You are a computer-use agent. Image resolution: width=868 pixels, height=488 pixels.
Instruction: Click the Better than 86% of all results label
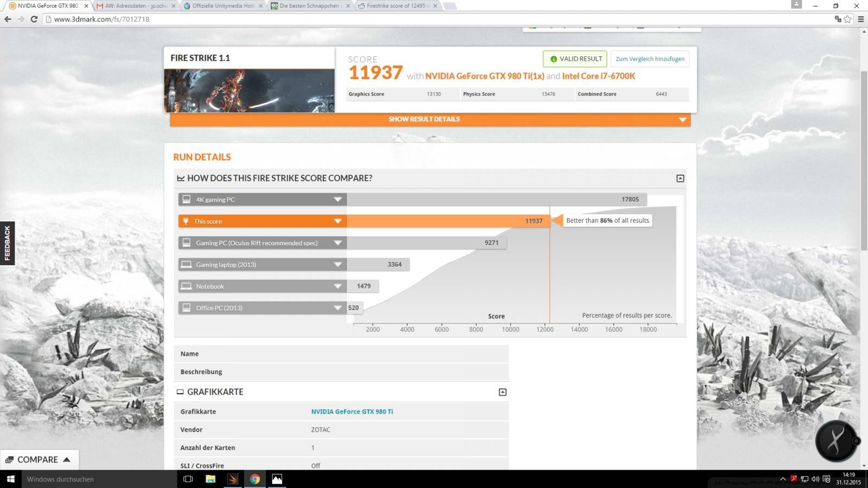point(607,221)
